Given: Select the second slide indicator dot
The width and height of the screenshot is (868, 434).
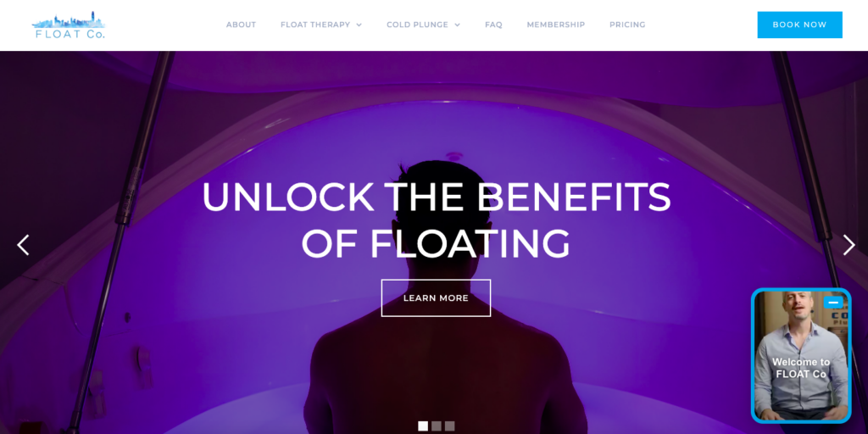Looking at the screenshot, I should [x=437, y=426].
